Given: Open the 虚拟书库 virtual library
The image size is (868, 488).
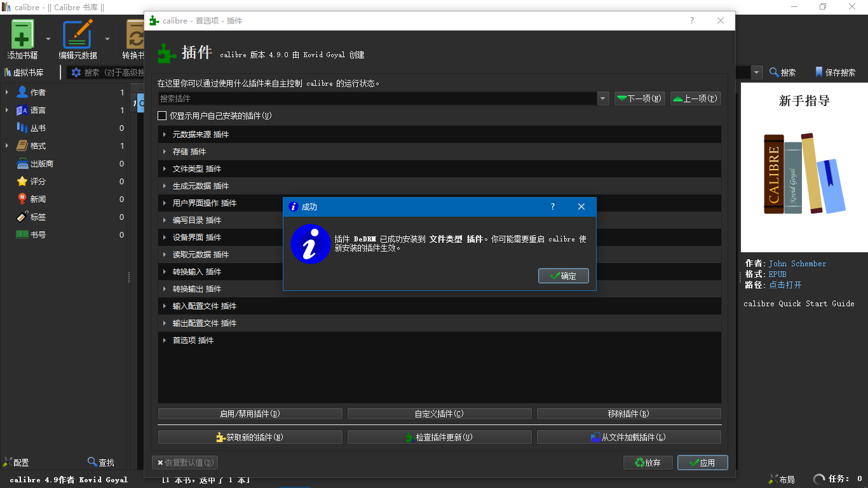Looking at the screenshot, I should pos(24,72).
